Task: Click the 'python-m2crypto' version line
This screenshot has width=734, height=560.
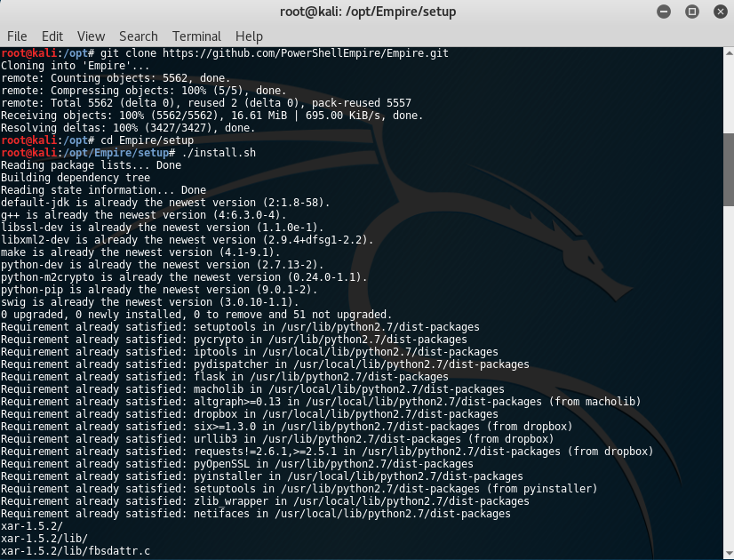Action: (x=184, y=277)
